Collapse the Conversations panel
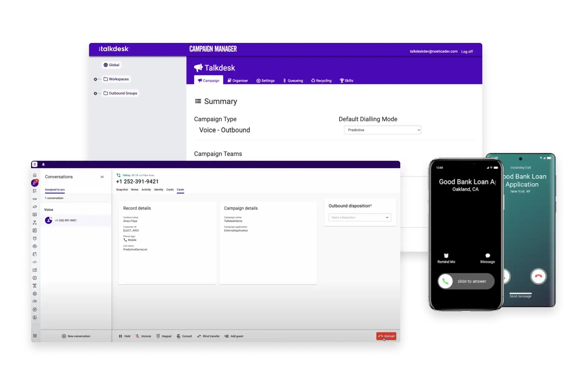Viewport: 588px width, 392px height. click(102, 177)
